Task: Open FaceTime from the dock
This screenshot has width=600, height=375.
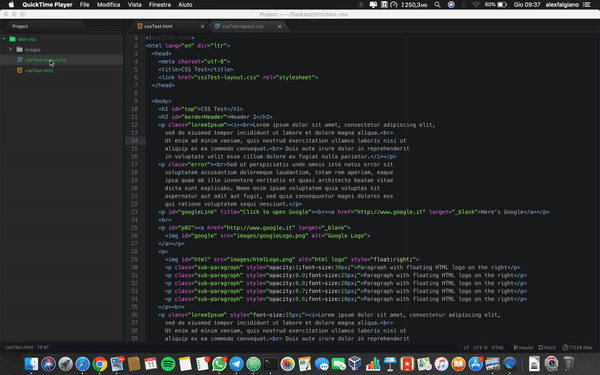Action: (x=339, y=364)
